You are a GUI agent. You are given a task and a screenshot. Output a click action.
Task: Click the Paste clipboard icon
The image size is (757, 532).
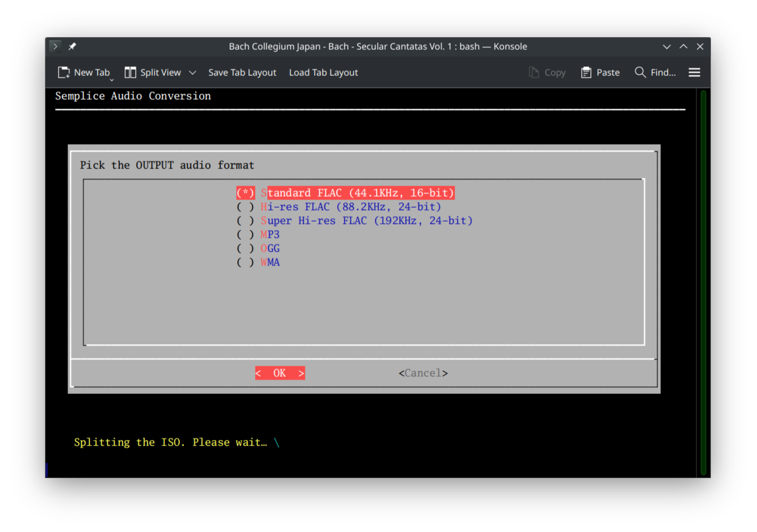pyautogui.click(x=586, y=72)
